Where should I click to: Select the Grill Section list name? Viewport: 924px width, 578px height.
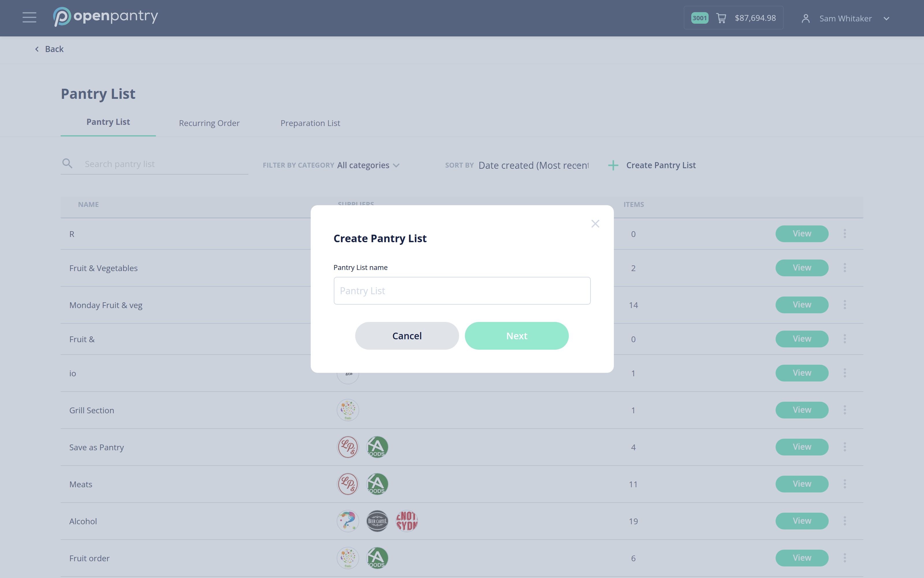[92, 410]
